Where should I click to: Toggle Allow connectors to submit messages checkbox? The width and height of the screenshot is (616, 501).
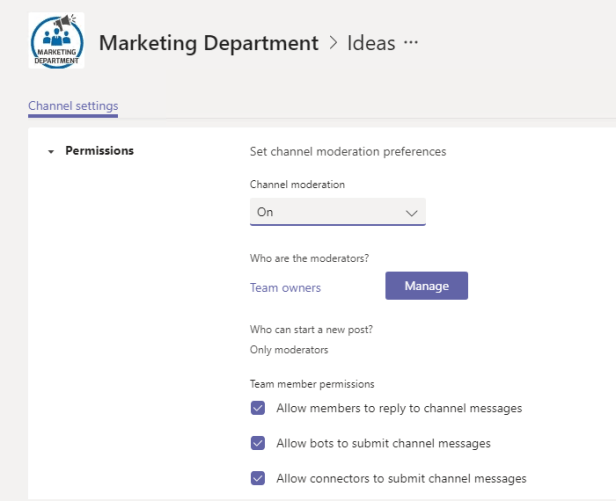[x=258, y=478]
